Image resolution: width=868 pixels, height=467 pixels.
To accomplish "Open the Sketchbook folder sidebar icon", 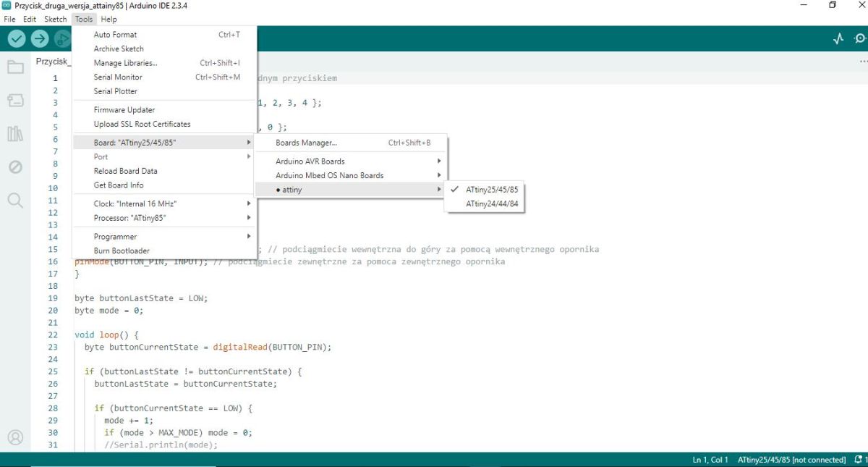I will click(15, 67).
